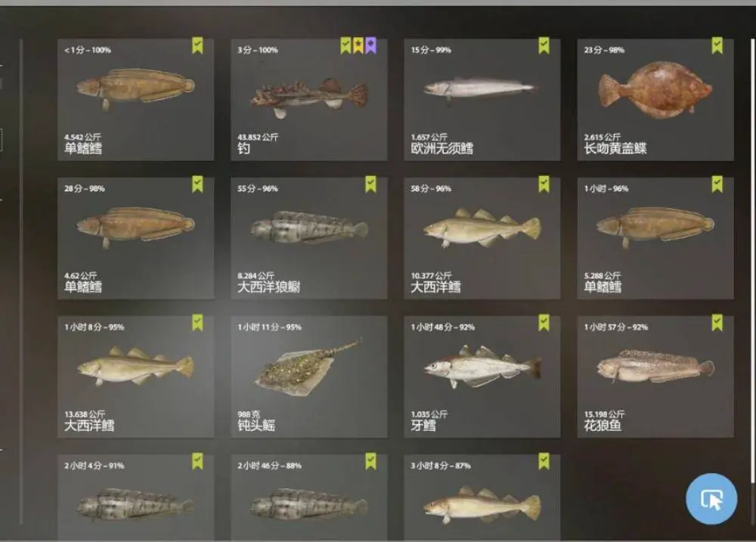Click the purple badge on 43.852 公斤 card

coord(370,45)
